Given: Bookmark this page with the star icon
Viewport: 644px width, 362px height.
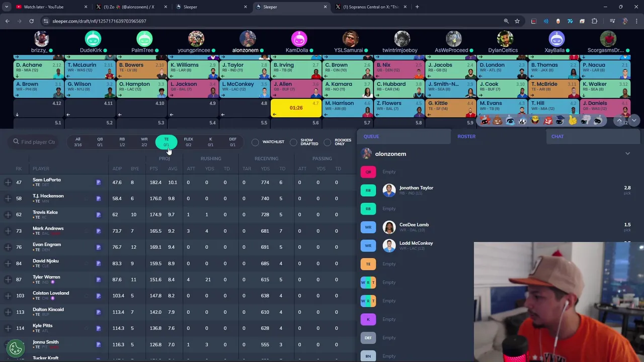Looking at the screenshot, I should coord(517,21).
